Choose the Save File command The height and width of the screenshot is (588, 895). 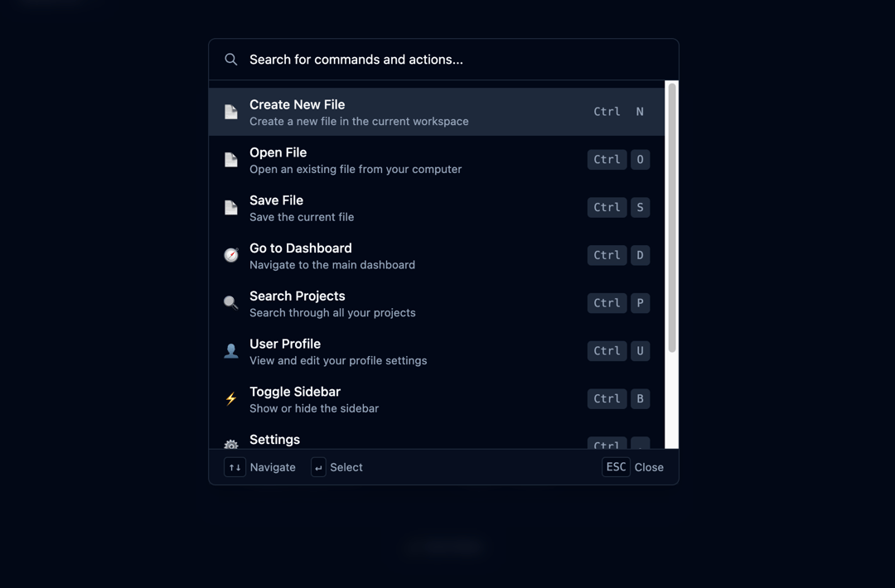point(437,208)
